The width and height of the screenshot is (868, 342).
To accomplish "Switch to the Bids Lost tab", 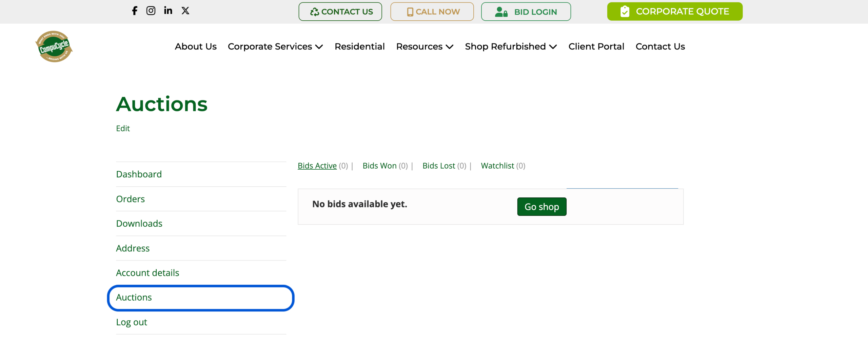I will click(439, 166).
